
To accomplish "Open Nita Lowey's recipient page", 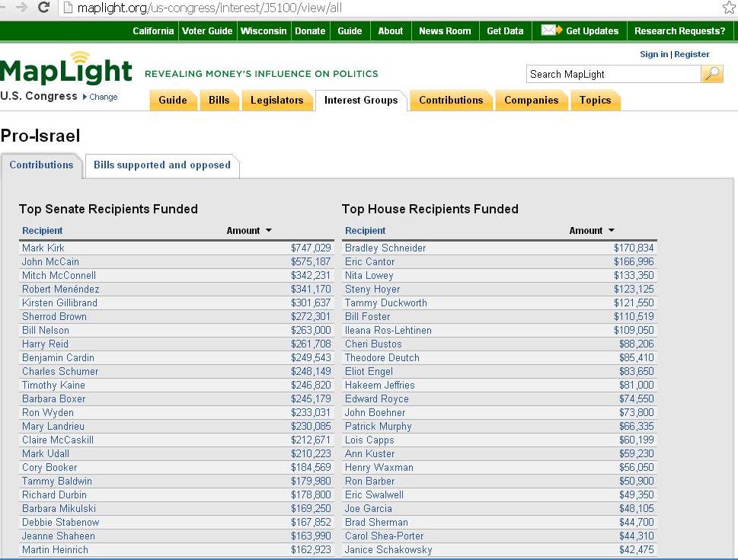I will pos(369,275).
